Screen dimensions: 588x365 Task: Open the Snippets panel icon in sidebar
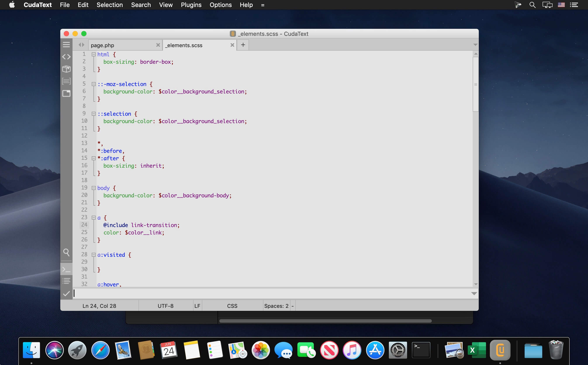click(66, 81)
